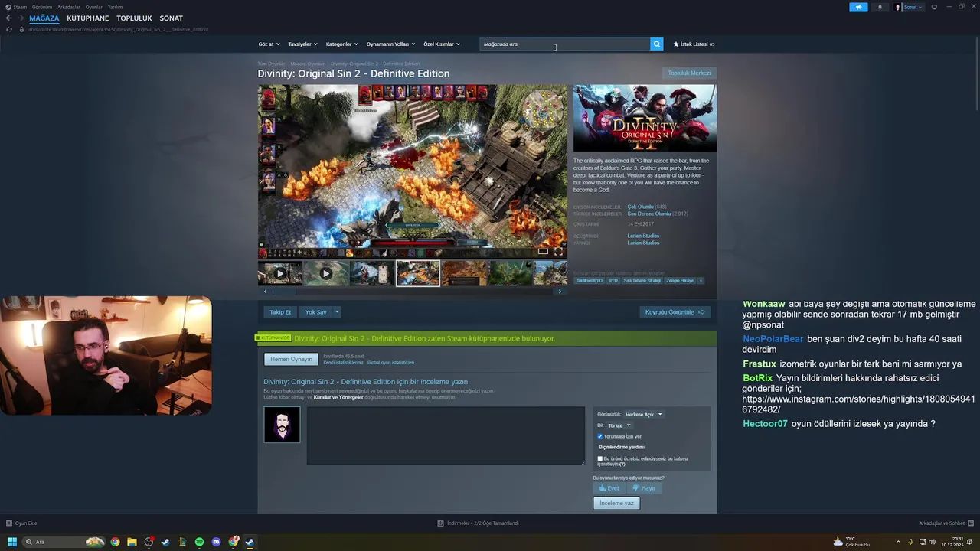Toggle fullscreen on the game video player
Image resolution: width=980 pixels, height=551 pixels.
coord(558,252)
